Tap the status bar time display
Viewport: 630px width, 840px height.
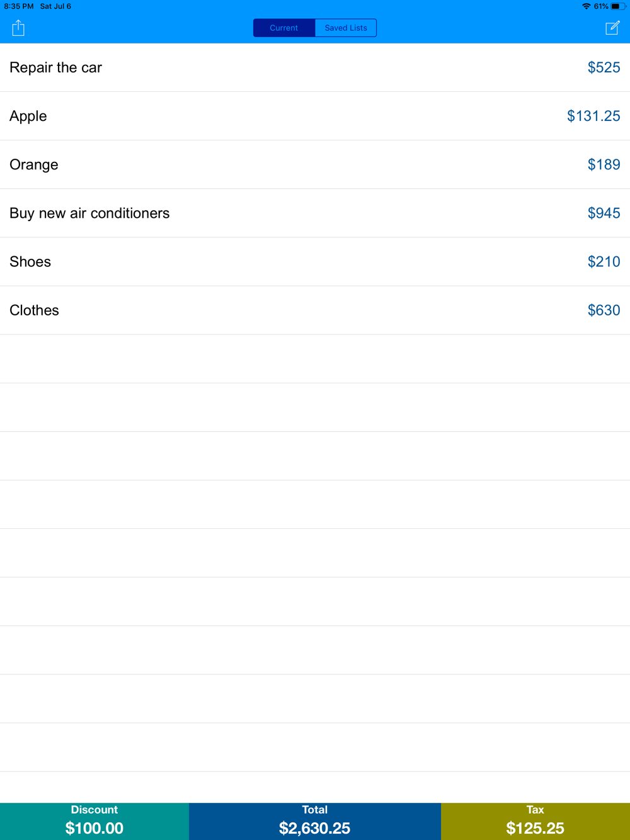[19, 6]
